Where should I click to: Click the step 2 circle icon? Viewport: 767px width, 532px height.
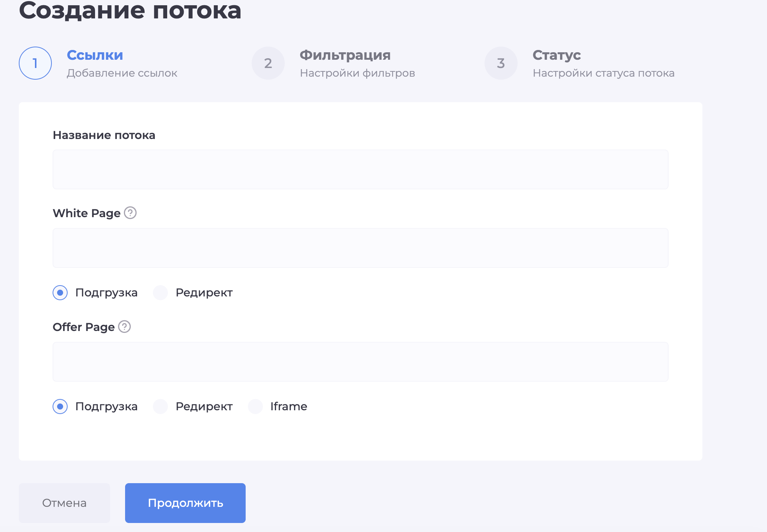coord(268,63)
